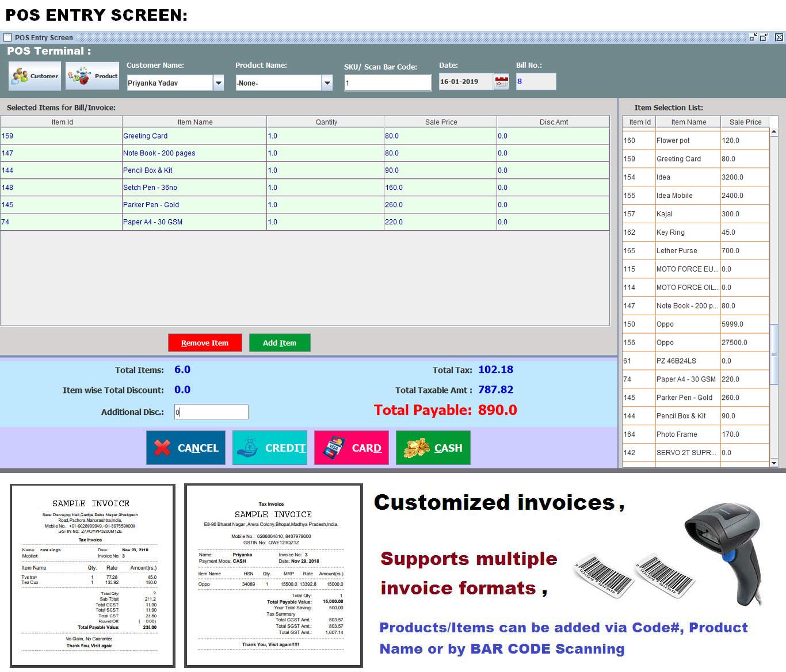The image size is (786, 672).
Task: Select the Kajal item in Item Selection List
Action: 688,213
